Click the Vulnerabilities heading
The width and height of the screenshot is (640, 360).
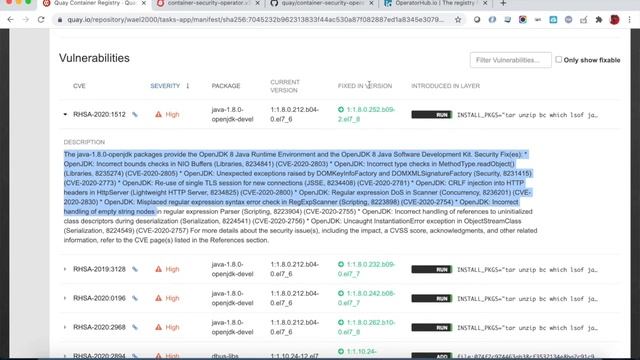pos(94,58)
